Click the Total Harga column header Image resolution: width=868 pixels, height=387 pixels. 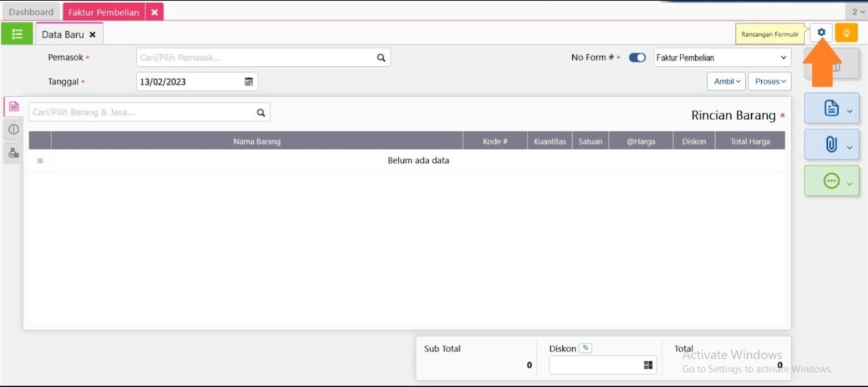(x=750, y=141)
